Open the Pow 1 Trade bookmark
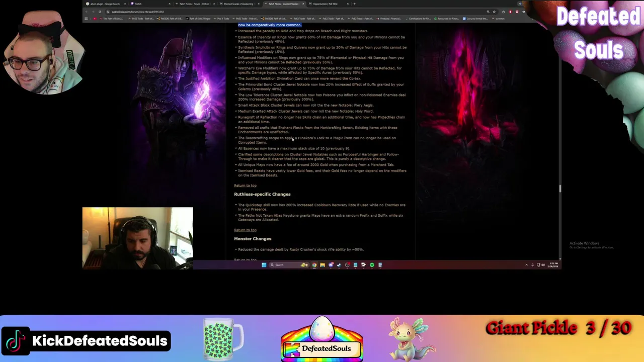The height and width of the screenshot is (362, 644). tap(221, 19)
